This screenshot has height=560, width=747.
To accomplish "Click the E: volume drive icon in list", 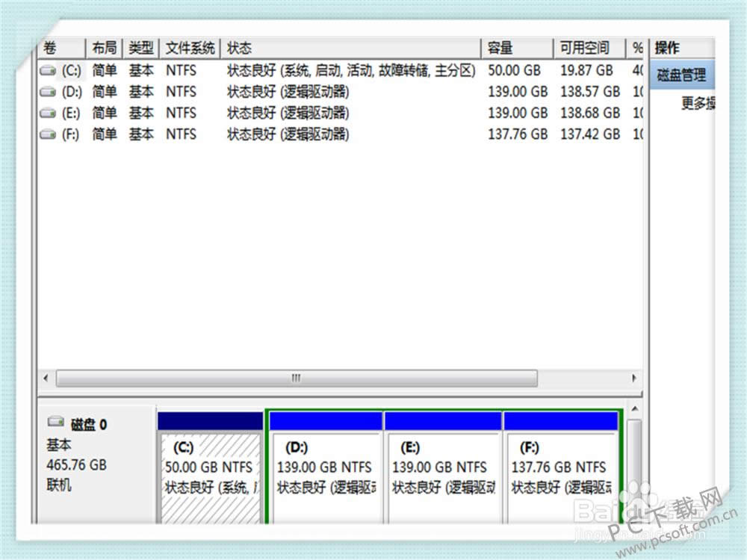I will click(x=48, y=113).
